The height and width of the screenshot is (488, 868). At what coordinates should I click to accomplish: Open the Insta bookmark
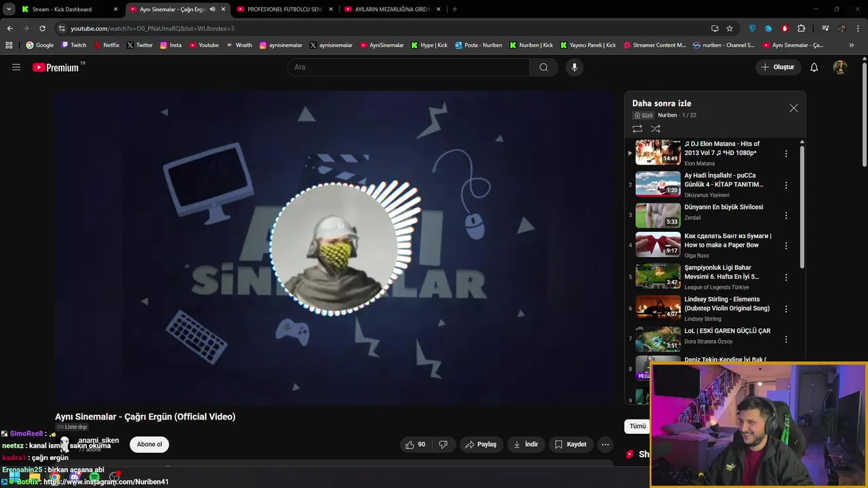coord(171,45)
